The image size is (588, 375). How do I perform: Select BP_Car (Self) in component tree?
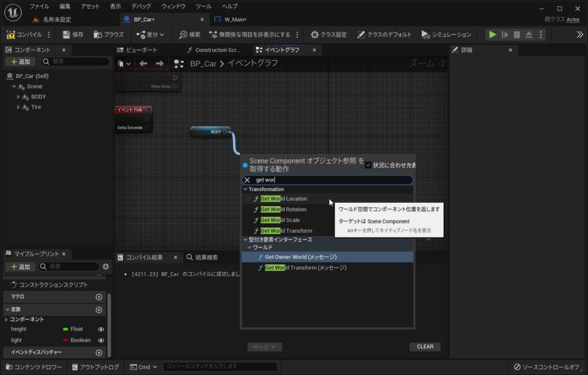(32, 76)
